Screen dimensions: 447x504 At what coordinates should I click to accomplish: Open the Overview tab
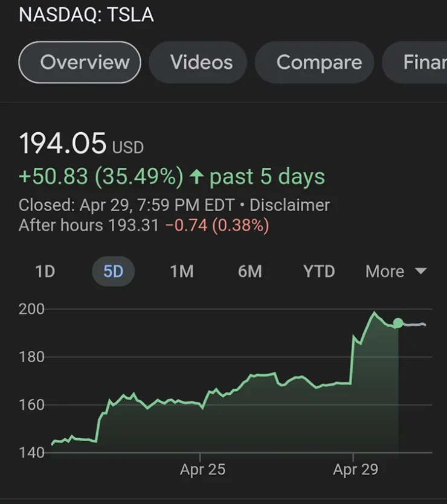tap(80, 62)
